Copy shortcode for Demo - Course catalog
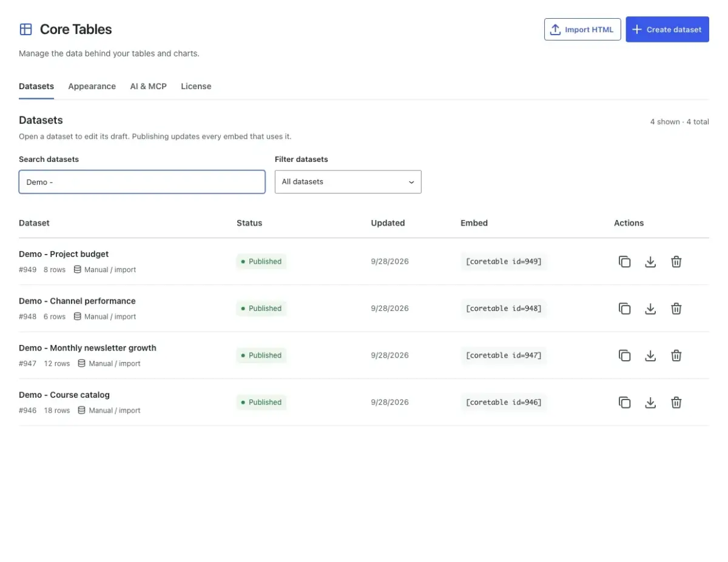Viewport: 728px width, 562px height. point(624,402)
